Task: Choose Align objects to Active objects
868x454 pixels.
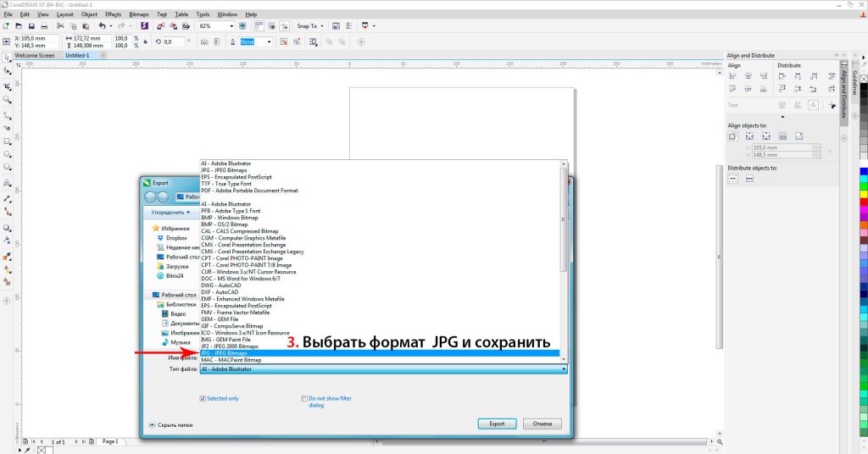Action: 733,136
